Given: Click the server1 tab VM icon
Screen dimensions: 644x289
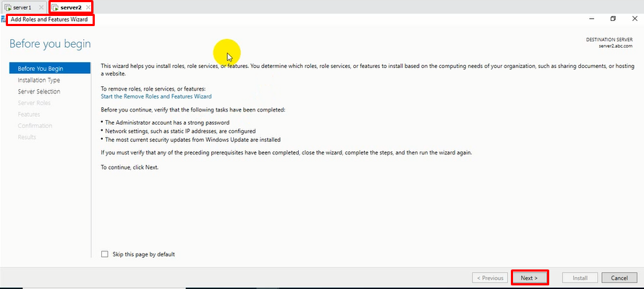Looking at the screenshot, I should point(8,8).
